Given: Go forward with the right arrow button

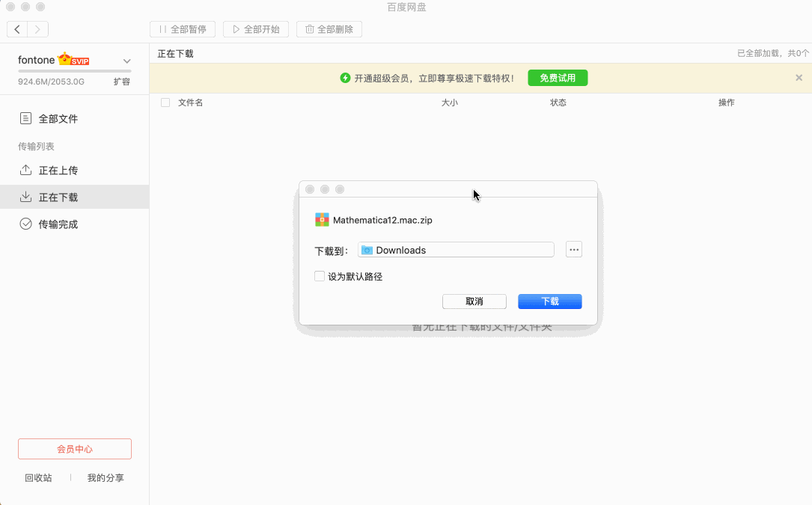Looking at the screenshot, I should click(x=38, y=29).
